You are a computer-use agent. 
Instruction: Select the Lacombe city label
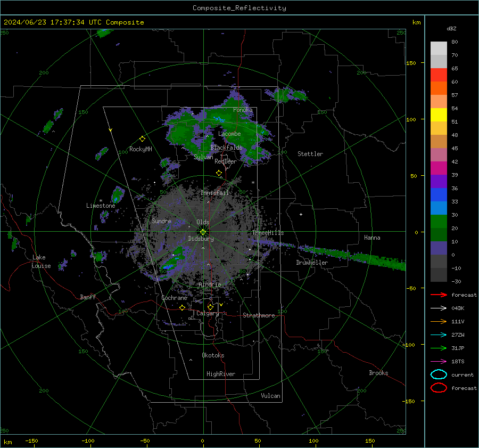pos(229,134)
